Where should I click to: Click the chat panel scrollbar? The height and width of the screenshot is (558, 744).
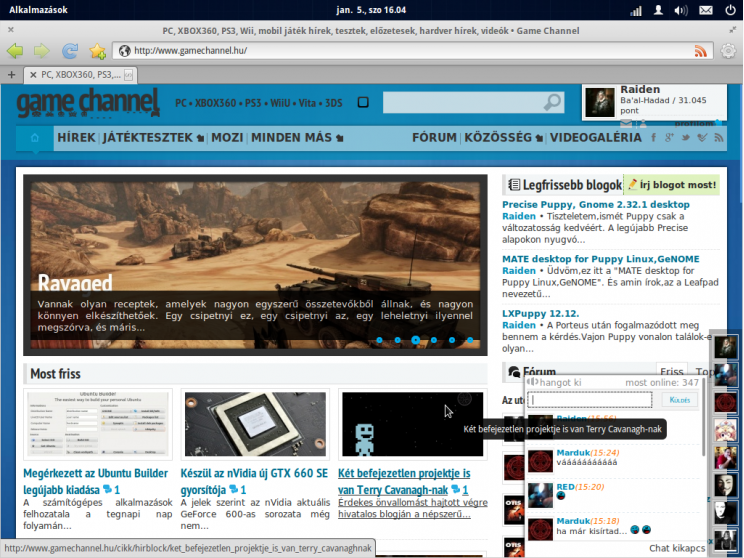tap(702, 418)
